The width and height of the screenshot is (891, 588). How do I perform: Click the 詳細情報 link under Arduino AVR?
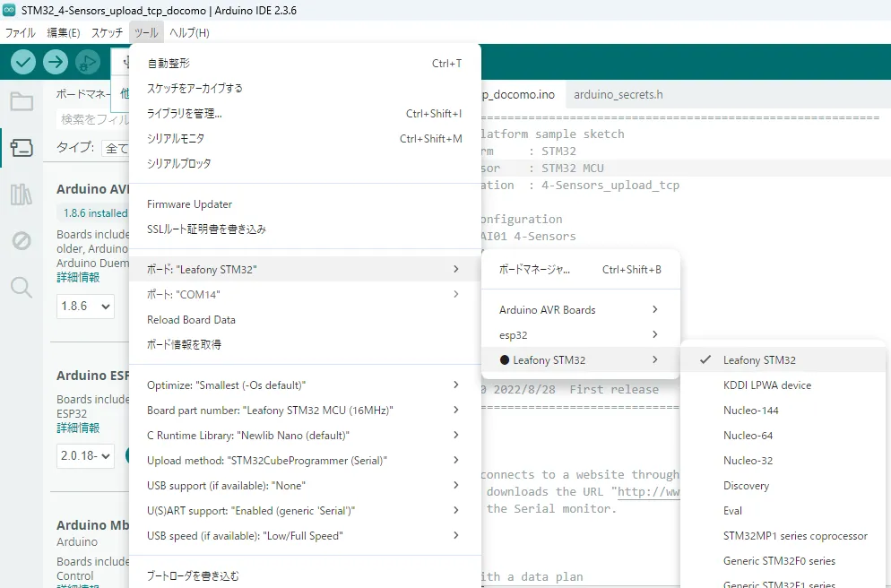pyautogui.click(x=78, y=278)
